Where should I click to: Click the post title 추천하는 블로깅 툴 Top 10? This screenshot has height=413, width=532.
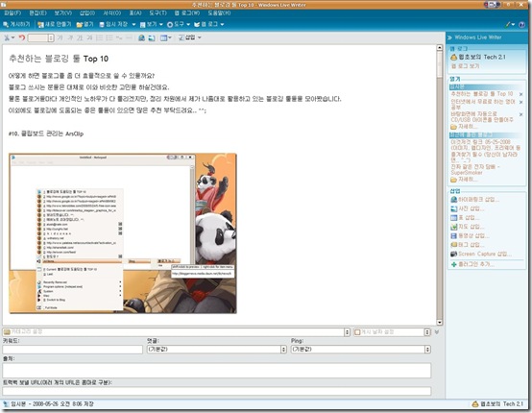[59, 59]
